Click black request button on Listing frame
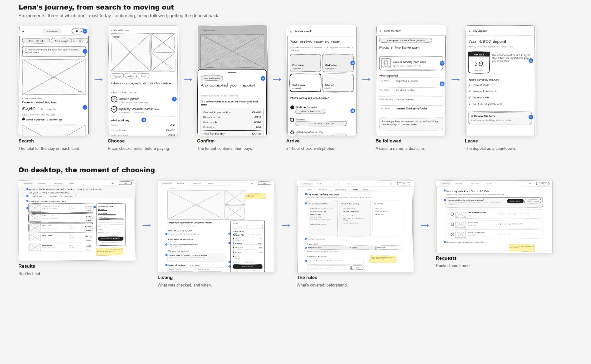This screenshot has width=591, height=364. click(x=248, y=267)
